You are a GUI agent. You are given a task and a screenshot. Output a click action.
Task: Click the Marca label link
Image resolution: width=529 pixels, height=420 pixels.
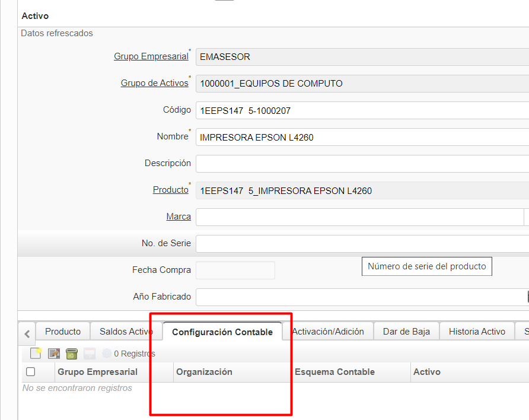(x=179, y=217)
